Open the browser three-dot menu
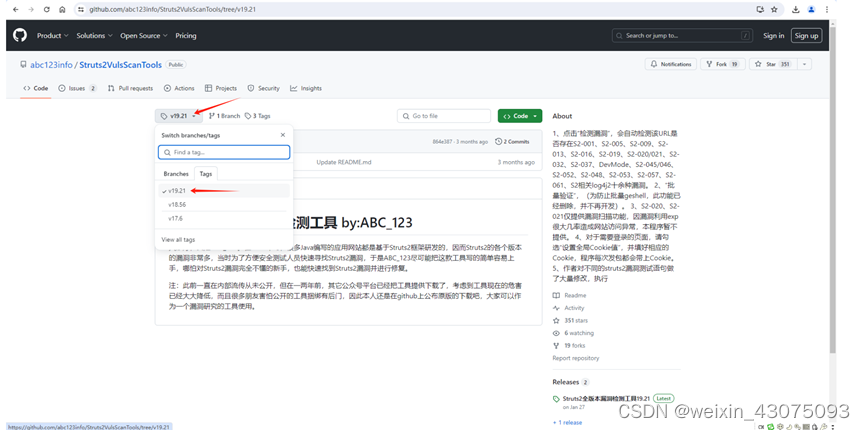 [827, 9]
